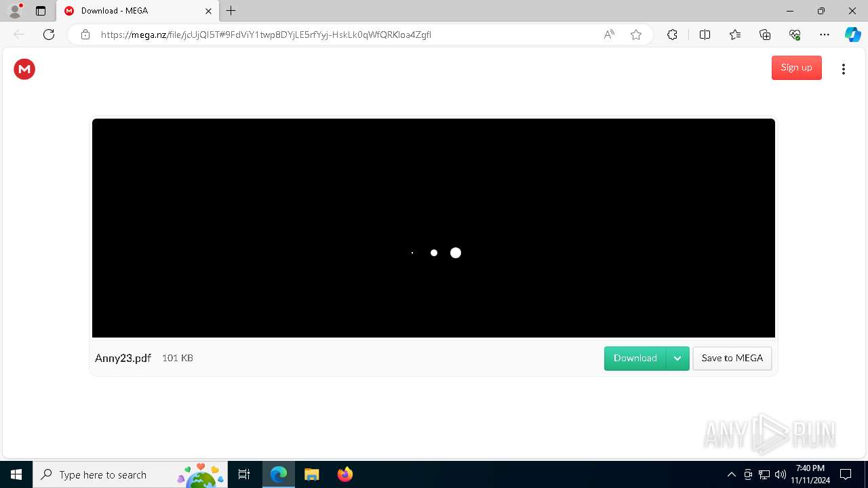Minimize the Edge window
Image resolution: width=868 pixels, height=488 pixels.
pyautogui.click(x=790, y=11)
